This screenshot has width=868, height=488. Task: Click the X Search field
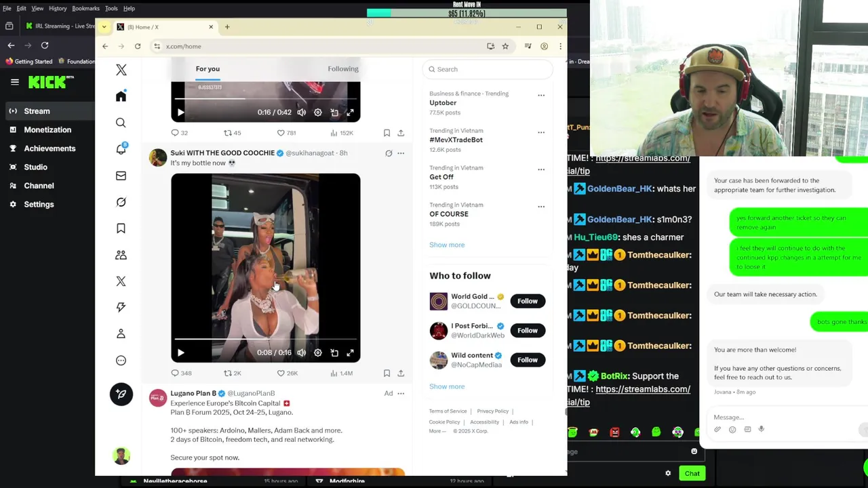click(488, 69)
